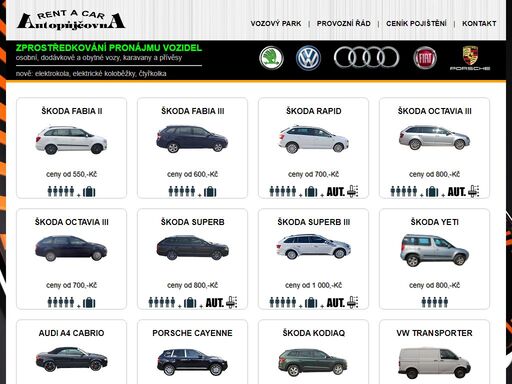512x384 pixels.
Task: Open Škoda Superb III title link
Action: point(314,222)
